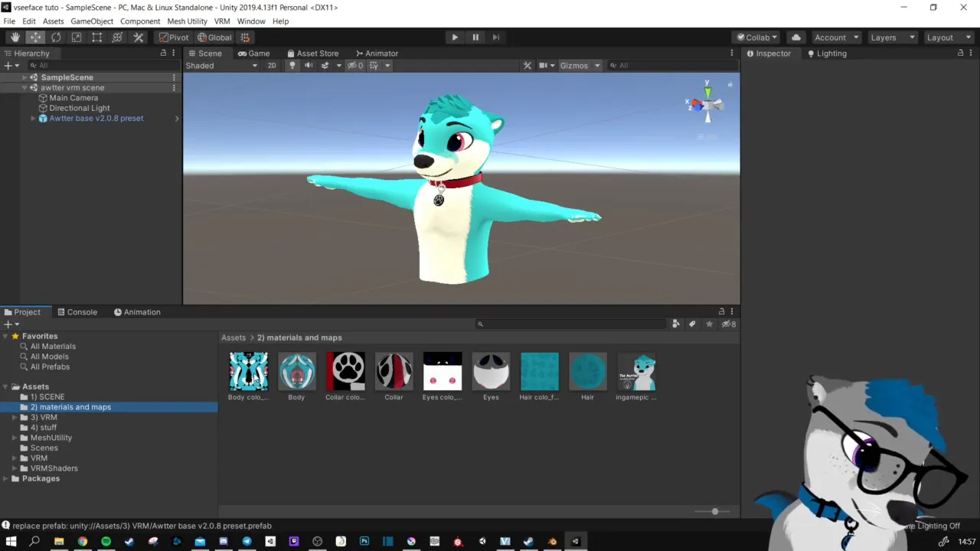This screenshot has width=980, height=551.
Task: Open the Collab dropdown
Action: tap(756, 37)
